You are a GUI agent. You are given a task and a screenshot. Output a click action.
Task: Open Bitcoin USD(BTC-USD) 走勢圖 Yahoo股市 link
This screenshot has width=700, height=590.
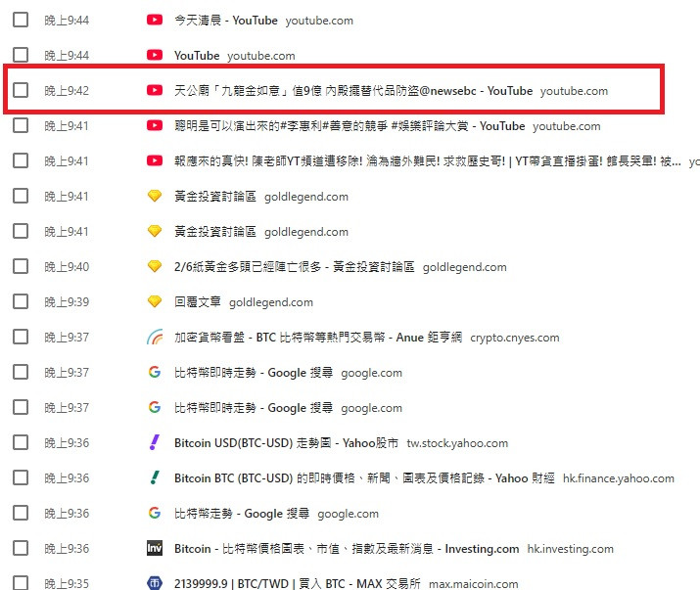[286, 443]
